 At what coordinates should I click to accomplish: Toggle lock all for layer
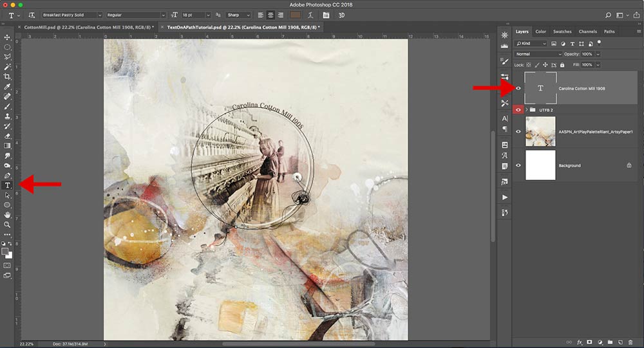(562, 65)
